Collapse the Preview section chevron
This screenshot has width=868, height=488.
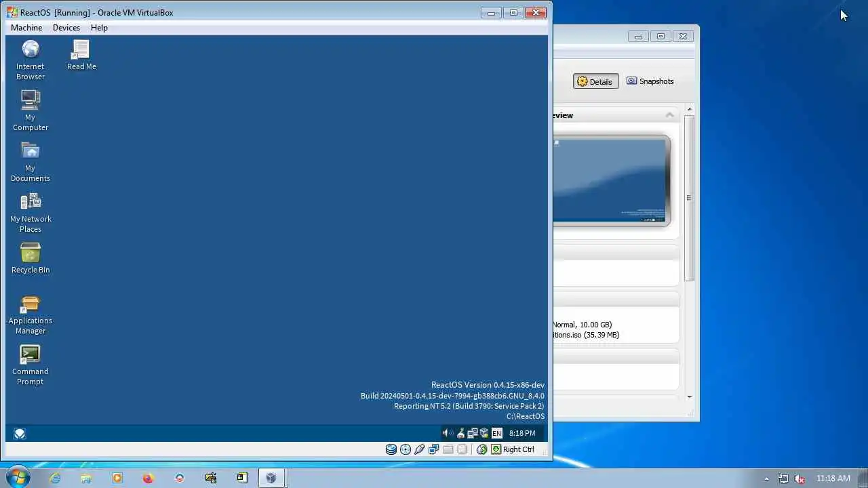coord(670,115)
